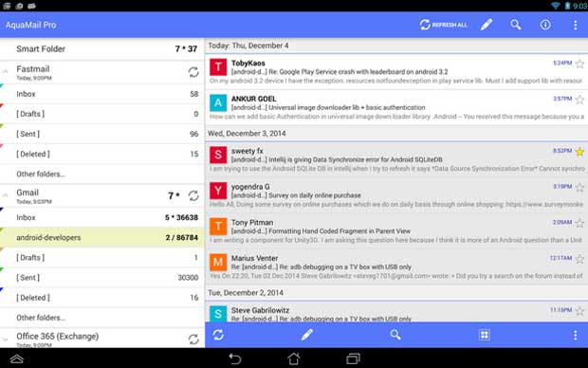The width and height of the screenshot is (588, 368).
Task: Tap the Wi-Fi status icon
Action: click(556, 6)
